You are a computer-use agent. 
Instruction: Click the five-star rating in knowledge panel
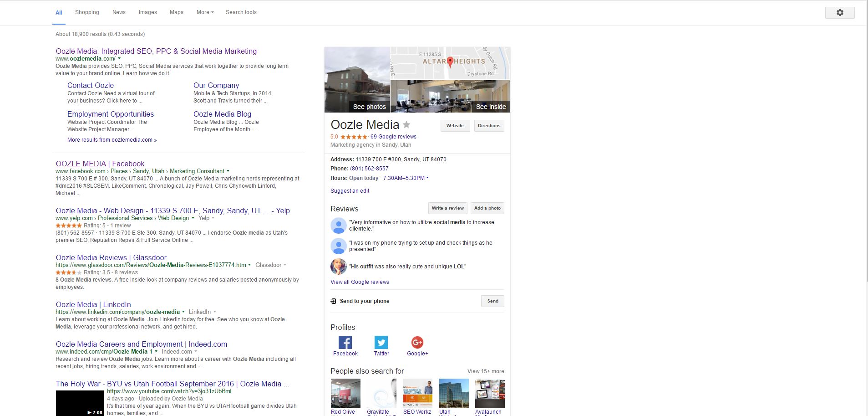click(x=354, y=137)
